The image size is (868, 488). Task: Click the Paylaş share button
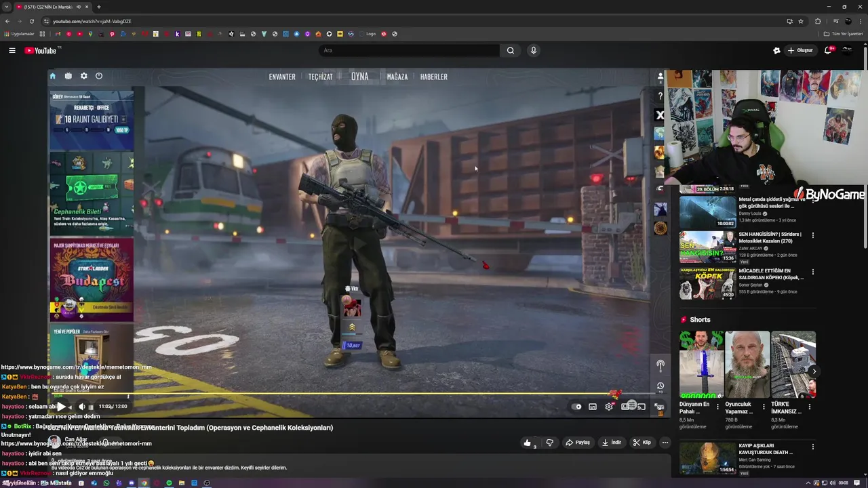(x=578, y=443)
